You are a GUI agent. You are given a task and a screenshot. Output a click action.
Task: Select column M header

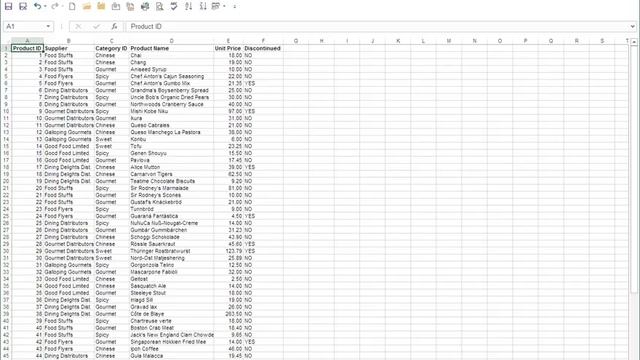449,41
